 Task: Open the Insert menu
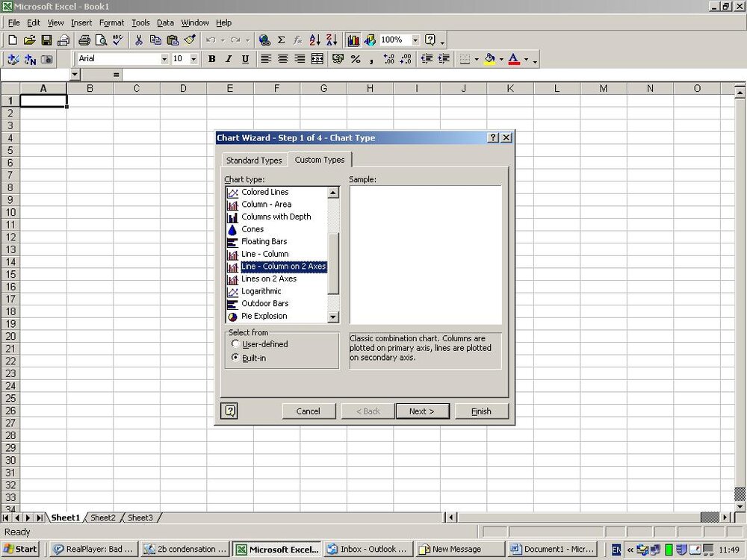coord(81,22)
